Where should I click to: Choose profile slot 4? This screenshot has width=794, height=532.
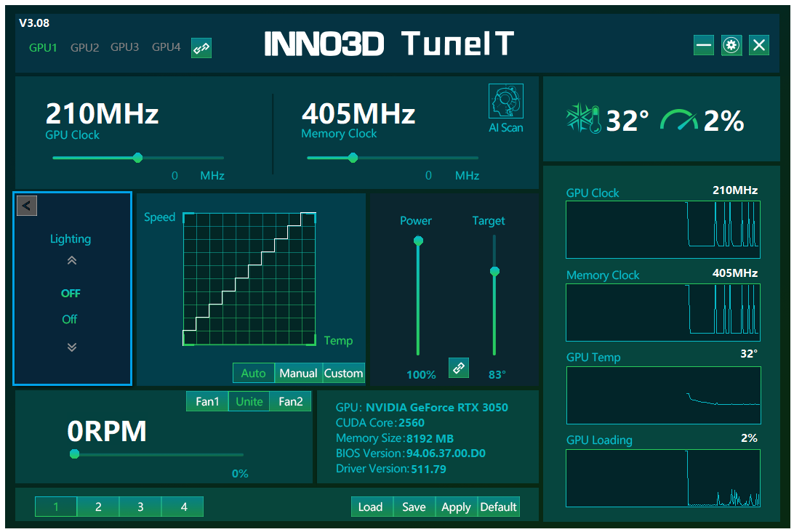183,507
